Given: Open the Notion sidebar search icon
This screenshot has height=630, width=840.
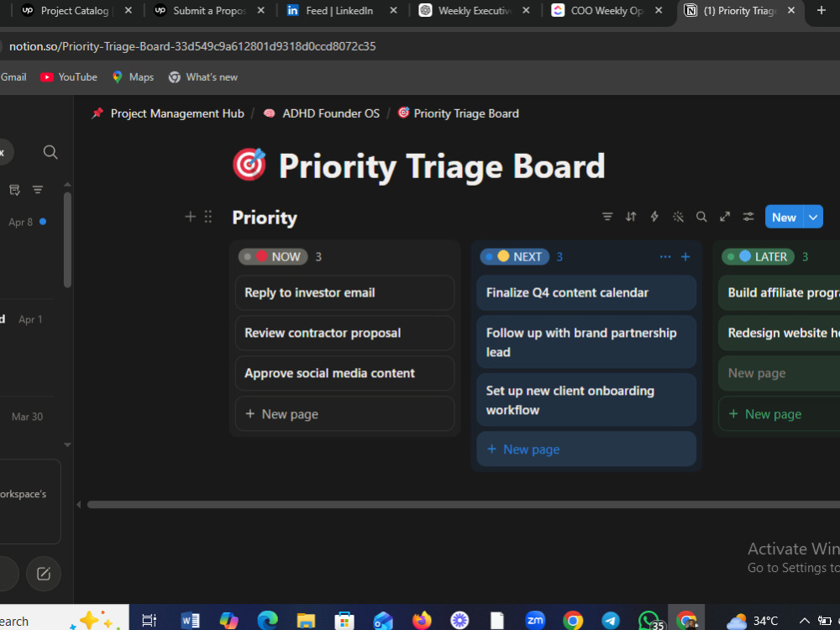Looking at the screenshot, I should point(50,153).
